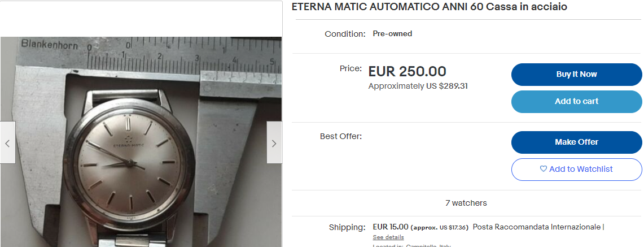This screenshot has height=247, width=644.
Task: Add the Eterna Matic watch to cart
Action: point(576,102)
